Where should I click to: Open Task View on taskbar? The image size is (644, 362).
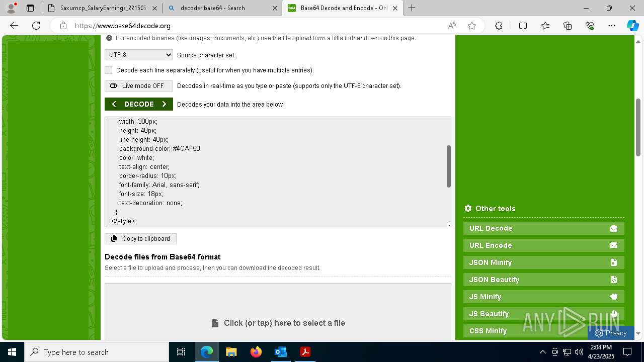pos(181,352)
